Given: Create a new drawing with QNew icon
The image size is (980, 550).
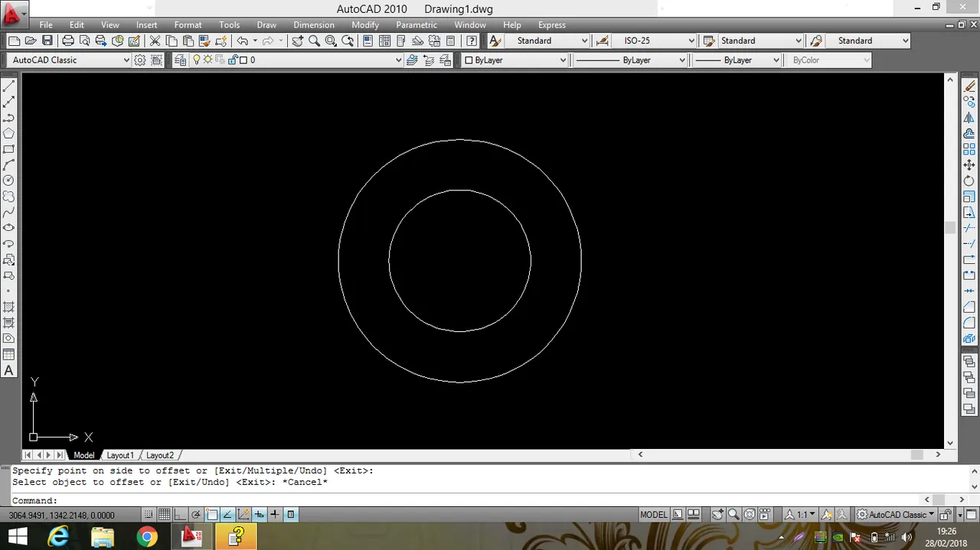Looking at the screenshot, I should tap(15, 41).
